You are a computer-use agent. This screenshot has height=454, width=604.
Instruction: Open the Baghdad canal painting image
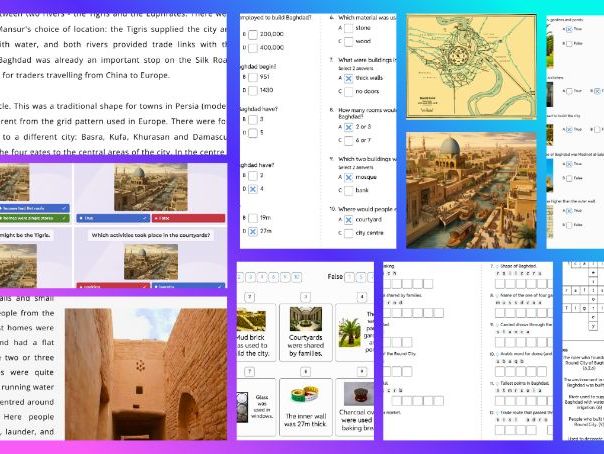pos(471,190)
